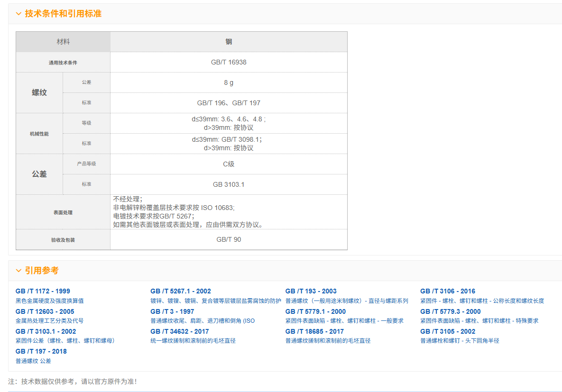Go to GB /T 197 - 2018 reference link

point(41,351)
